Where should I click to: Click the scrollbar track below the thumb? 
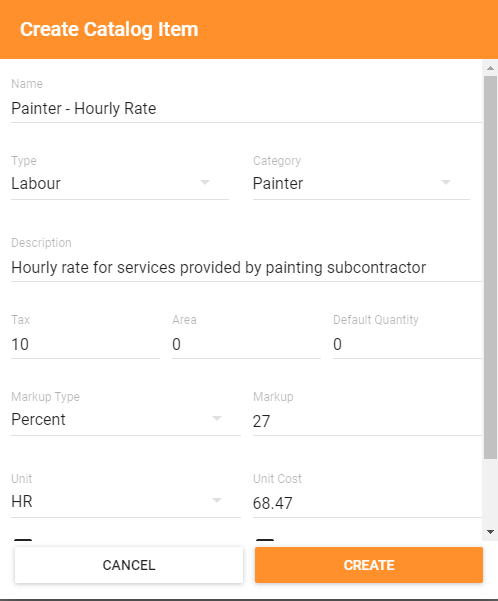coord(490,492)
